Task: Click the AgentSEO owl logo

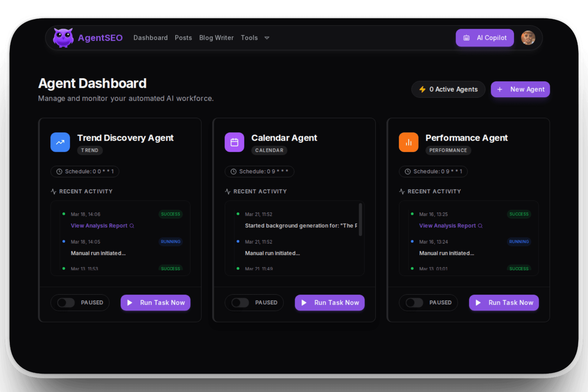Action: tap(63, 37)
